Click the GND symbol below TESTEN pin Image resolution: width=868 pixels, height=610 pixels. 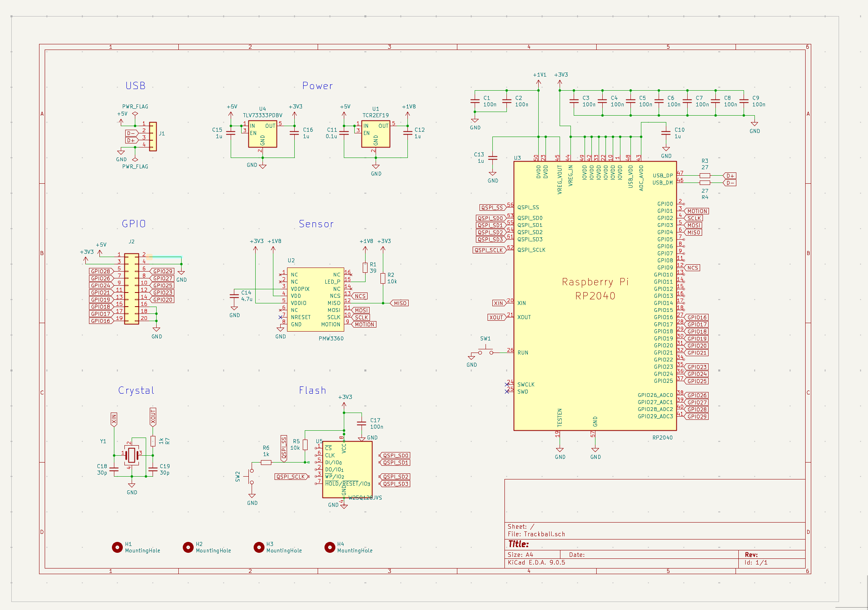click(560, 450)
